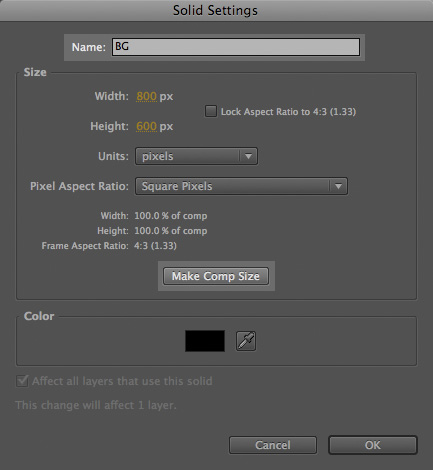Select the Height value 600
Screen dimensions: 433x470
(x=146, y=126)
